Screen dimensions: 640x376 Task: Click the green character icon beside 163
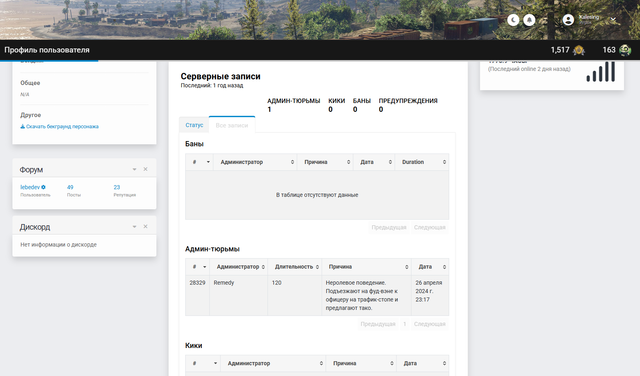coord(625,50)
